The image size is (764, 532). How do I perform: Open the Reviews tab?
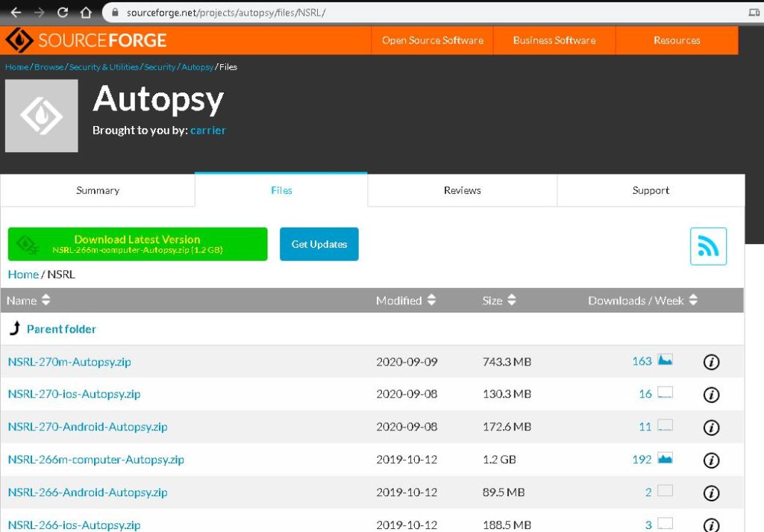coord(462,190)
